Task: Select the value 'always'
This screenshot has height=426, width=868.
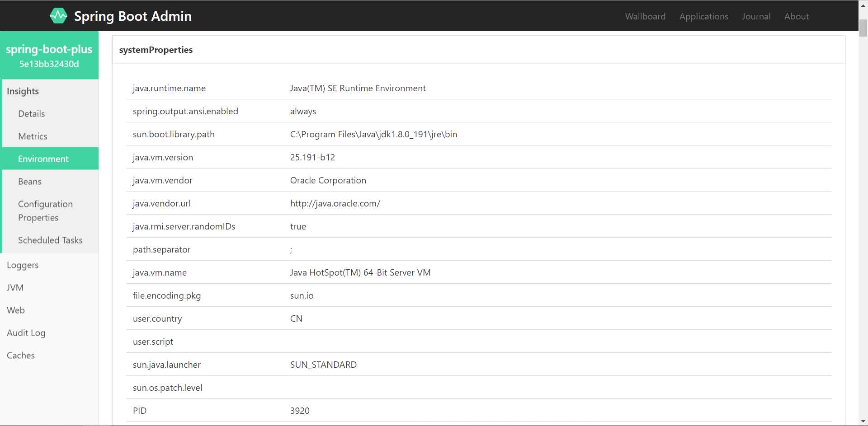Action: [x=303, y=111]
